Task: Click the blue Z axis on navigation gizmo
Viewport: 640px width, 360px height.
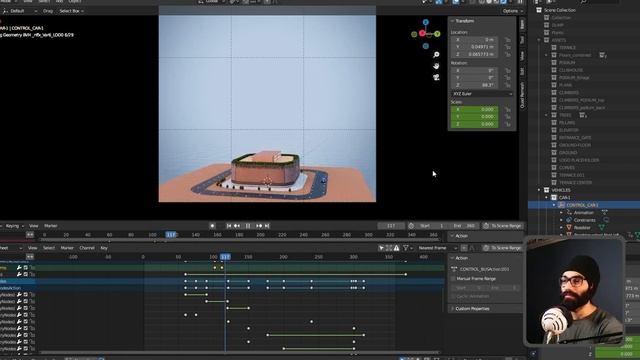Action: pyautogui.click(x=426, y=22)
